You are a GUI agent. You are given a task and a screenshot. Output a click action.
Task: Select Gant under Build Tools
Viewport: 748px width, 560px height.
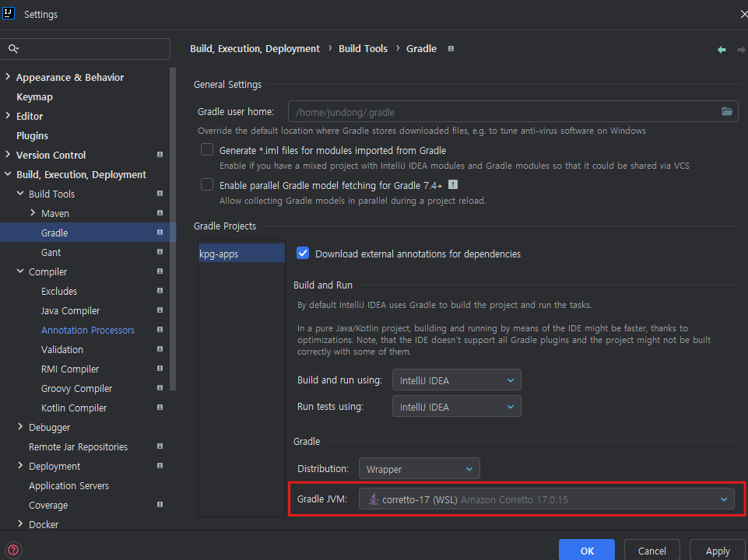(51, 252)
